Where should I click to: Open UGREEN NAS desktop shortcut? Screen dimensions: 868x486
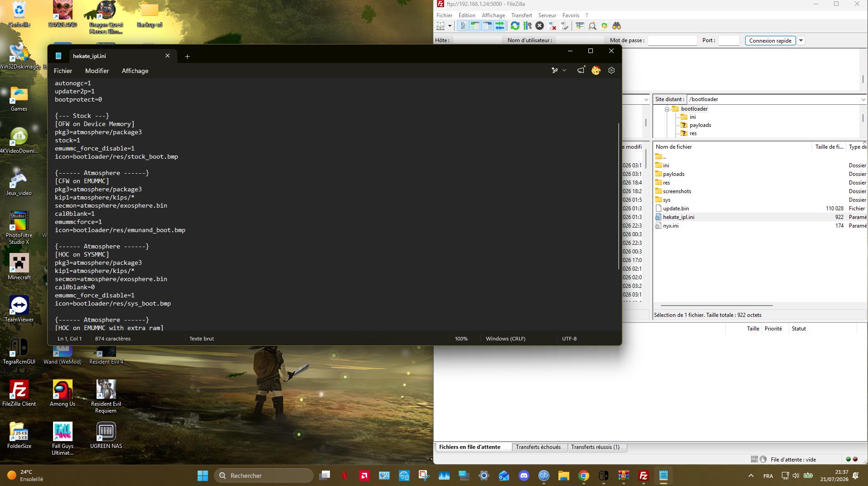tap(106, 435)
